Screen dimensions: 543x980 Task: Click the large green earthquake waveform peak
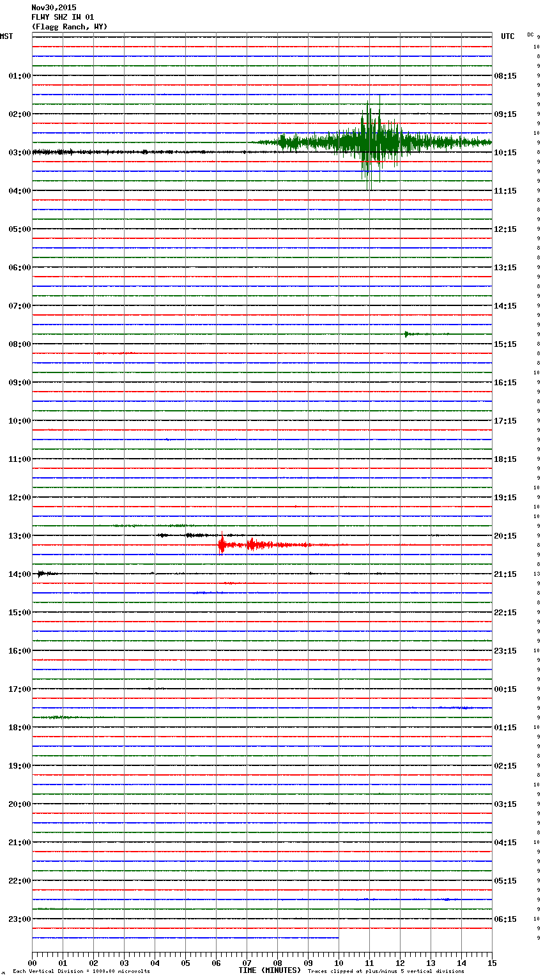click(371, 142)
